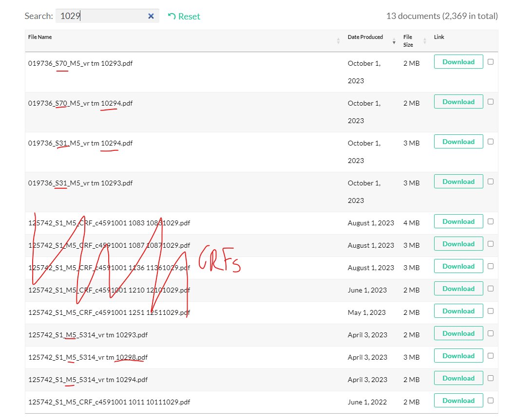The width and height of the screenshot is (515, 420).
Task: Sort by the File Size column arrows
Action: [x=425, y=41]
